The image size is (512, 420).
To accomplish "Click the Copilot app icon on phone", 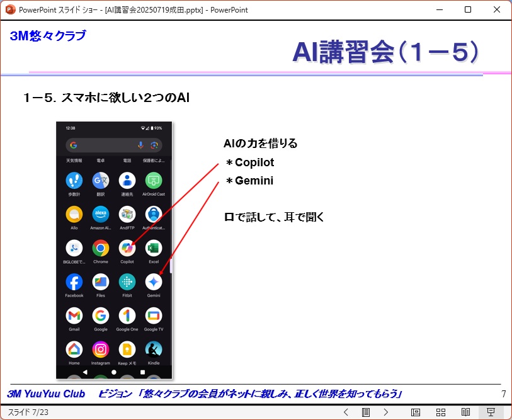I will (x=127, y=248).
